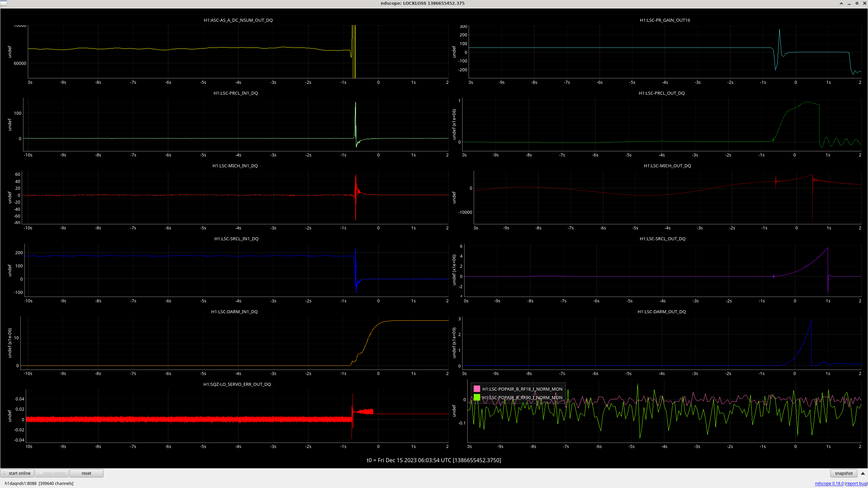Click pink RF18_I_NORM_MON legend swatch
Viewport: 868px width, 488px height.
(477, 389)
